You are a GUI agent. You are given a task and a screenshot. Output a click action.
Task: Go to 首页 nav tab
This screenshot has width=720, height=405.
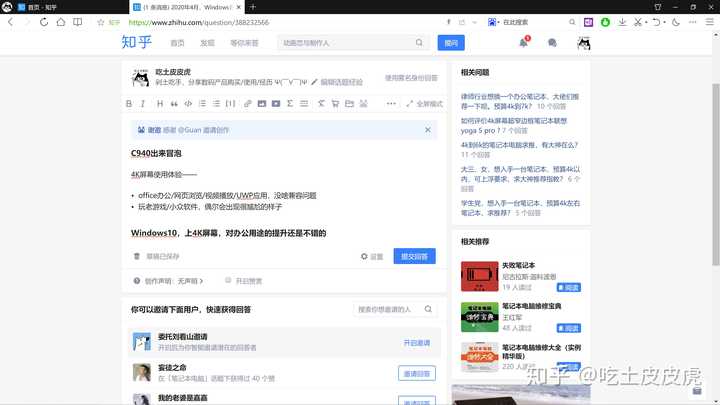pyautogui.click(x=177, y=43)
